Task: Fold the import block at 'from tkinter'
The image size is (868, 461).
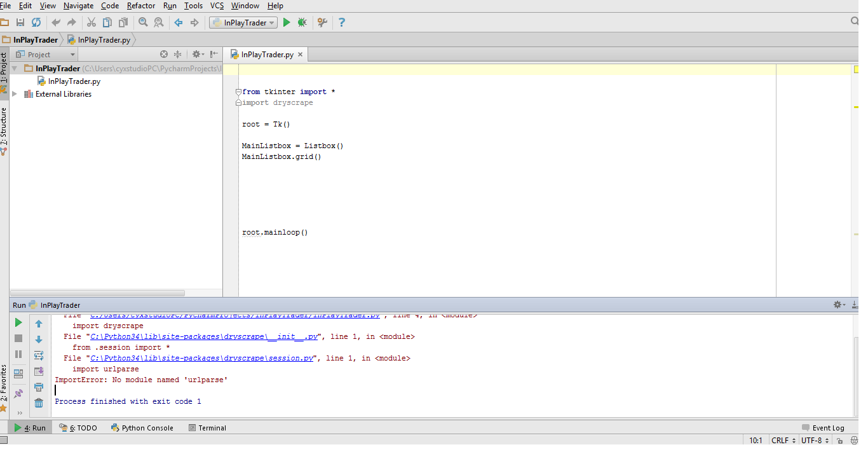Action: pos(238,92)
